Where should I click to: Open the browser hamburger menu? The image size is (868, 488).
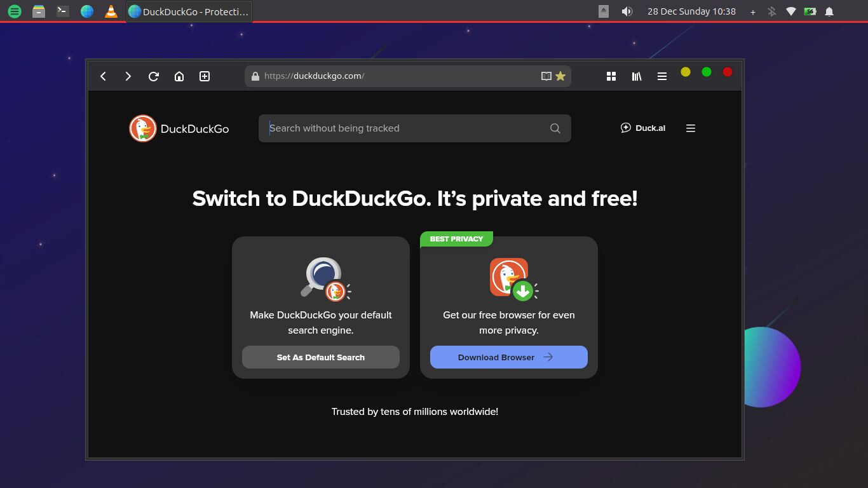point(662,76)
